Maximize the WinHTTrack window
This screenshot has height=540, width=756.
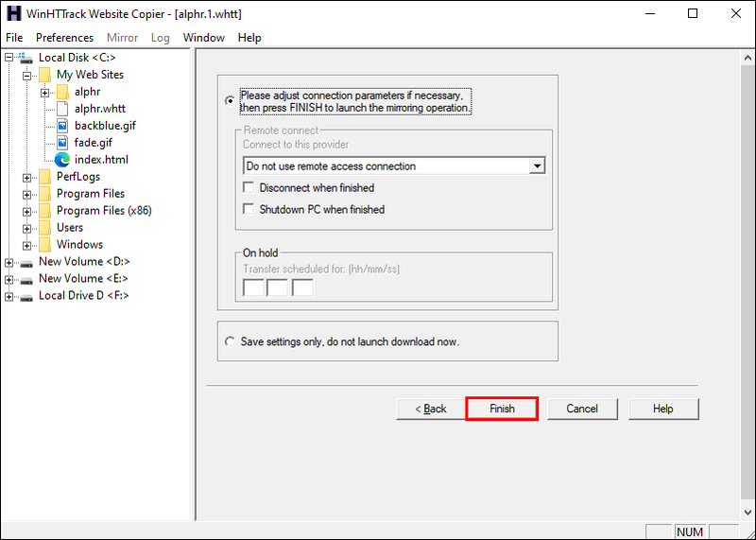pos(693,13)
